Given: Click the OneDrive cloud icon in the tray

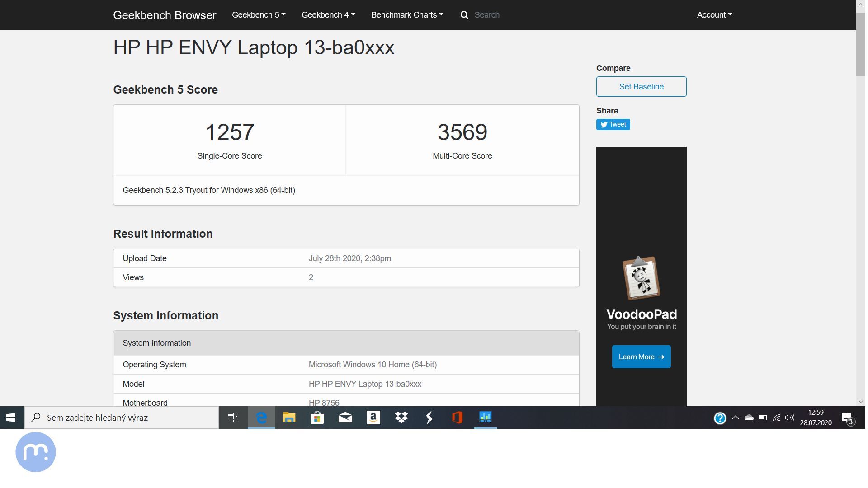Looking at the screenshot, I should point(749,418).
